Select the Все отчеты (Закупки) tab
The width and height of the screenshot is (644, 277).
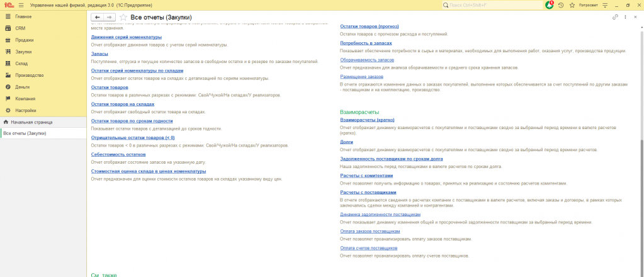pos(43,133)
